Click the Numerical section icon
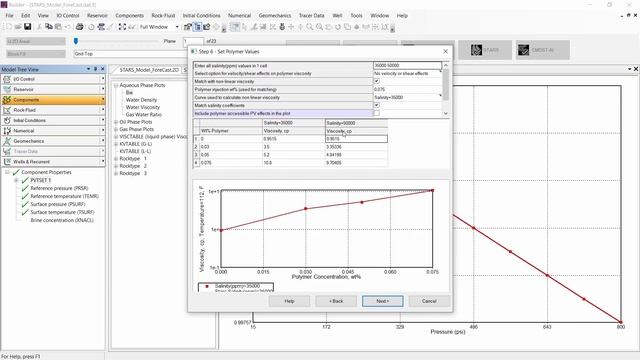Viewport: 640px width, 360px height. (7, 131)
